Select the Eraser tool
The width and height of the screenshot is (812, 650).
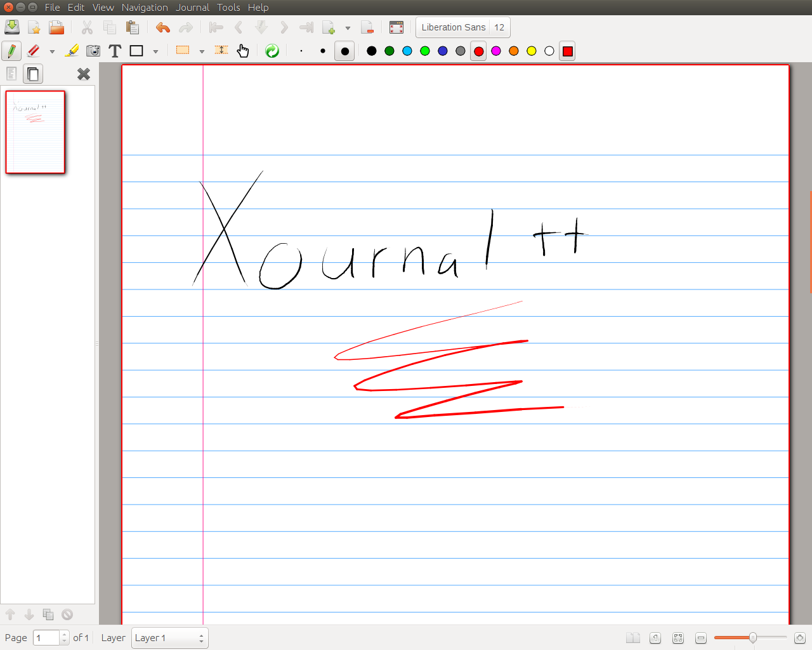click(x=34, y=51)
